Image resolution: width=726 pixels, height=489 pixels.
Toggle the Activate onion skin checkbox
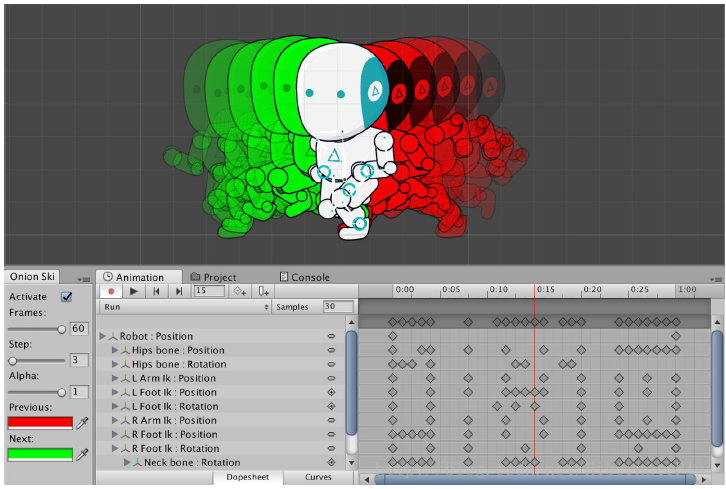coord(67,297)
